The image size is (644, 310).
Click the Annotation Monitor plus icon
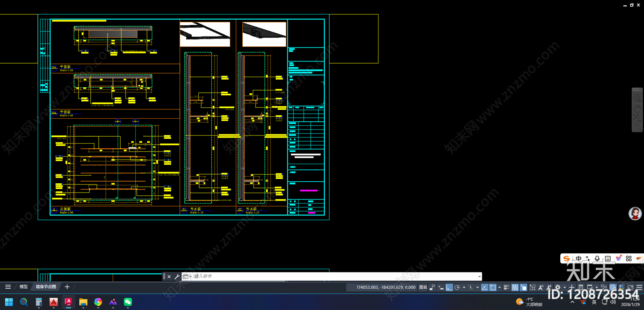tap(572, 287)
